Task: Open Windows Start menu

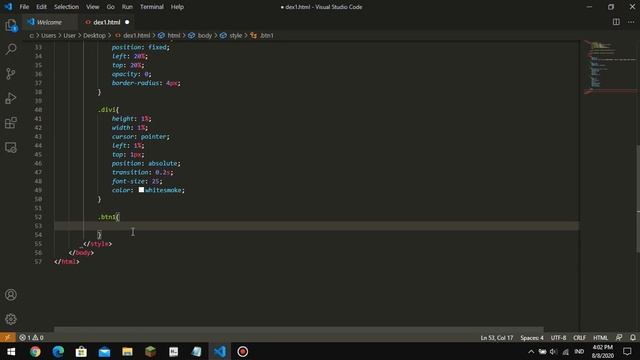Action: click(x=11, y=351)
